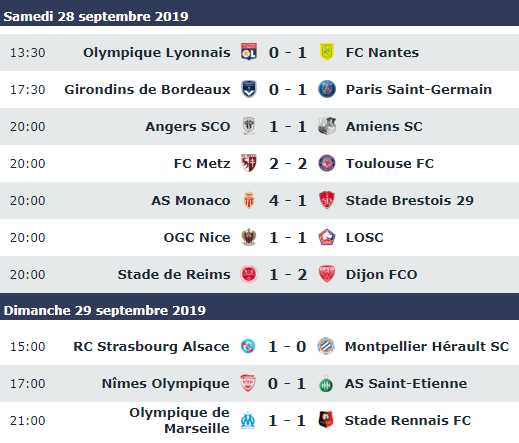Open the FC Metz team link
Image resolution: width=519 pixels, height=443 pixels.
coord(202,163)
